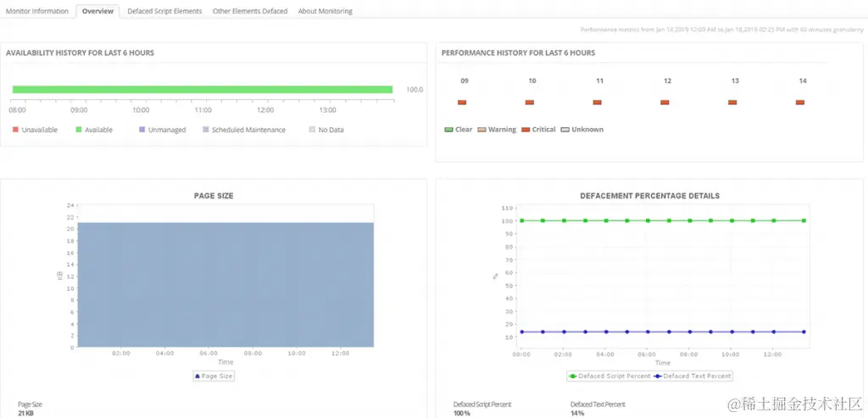
Task: Click the critical status marker under 14
Action: (800, 103)
